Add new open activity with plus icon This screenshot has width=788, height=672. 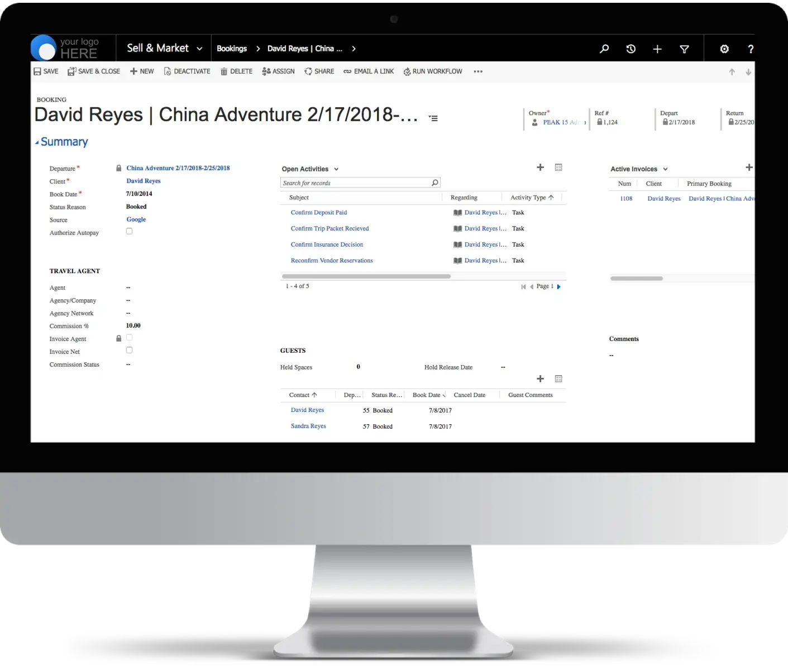540,167
